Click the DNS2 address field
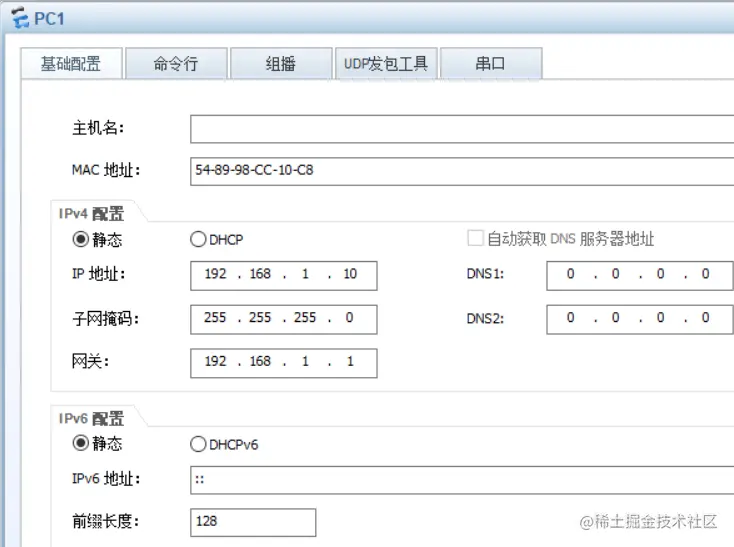 click(640, 319)
